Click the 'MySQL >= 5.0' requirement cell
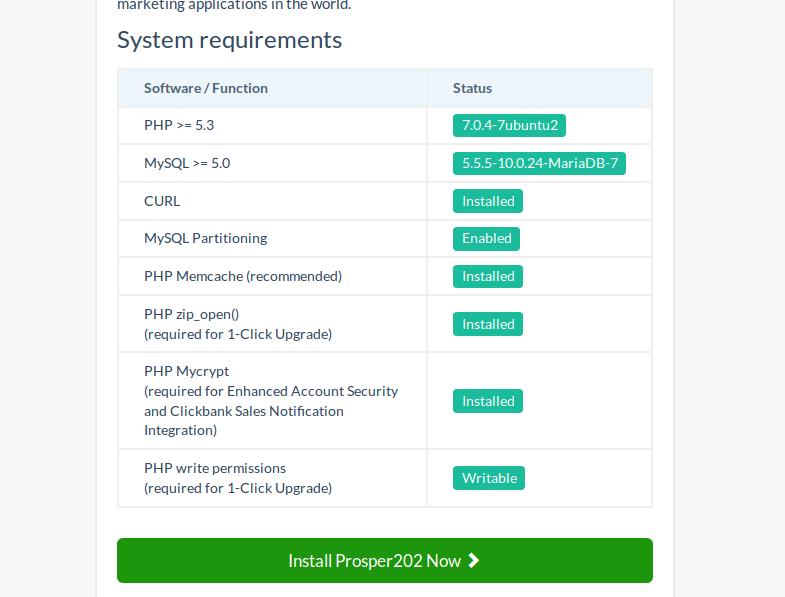785x597 pixels. 272,163
